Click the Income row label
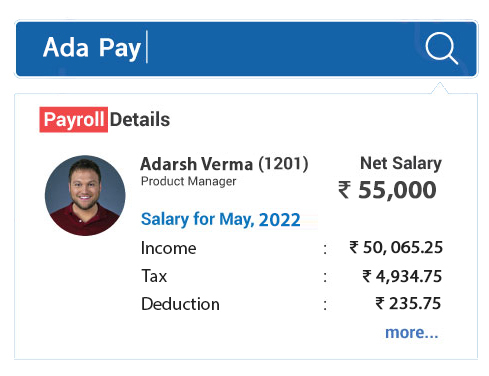 click(169, 248)
